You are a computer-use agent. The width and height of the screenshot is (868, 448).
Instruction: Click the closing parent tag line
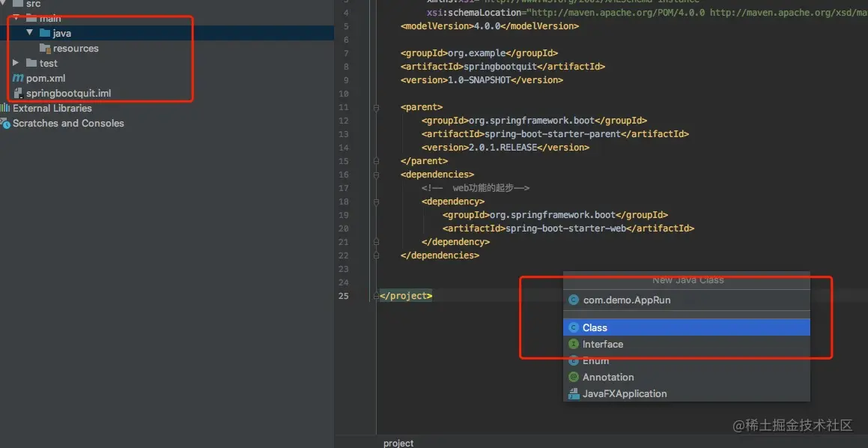coord(424,161)
